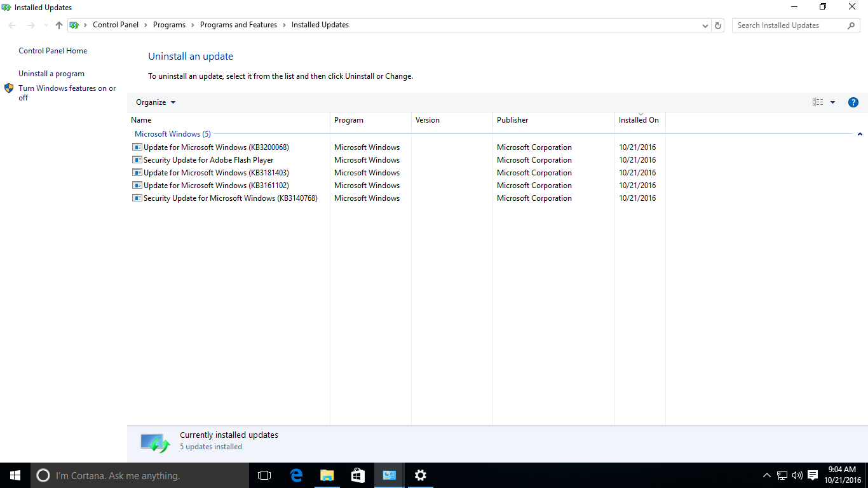Click the icon of update KB3161102
This screenshot has height=488, width=868.
(137, 185)
